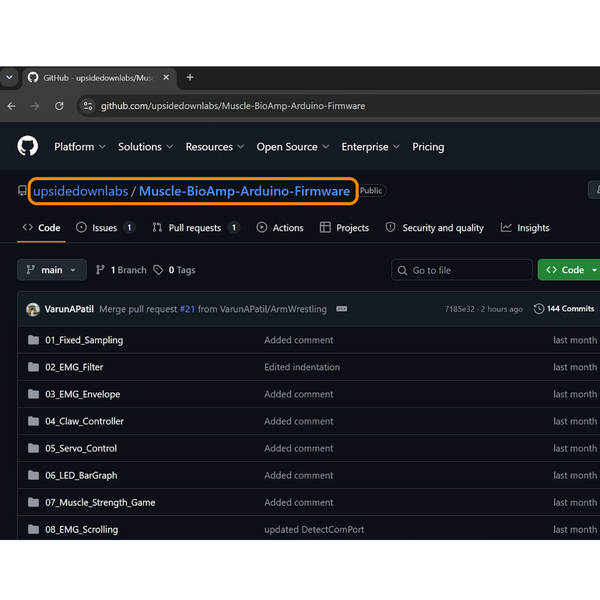
Task: Open the 01_Fixed_Sampling folder
Action: coord(84,340)
